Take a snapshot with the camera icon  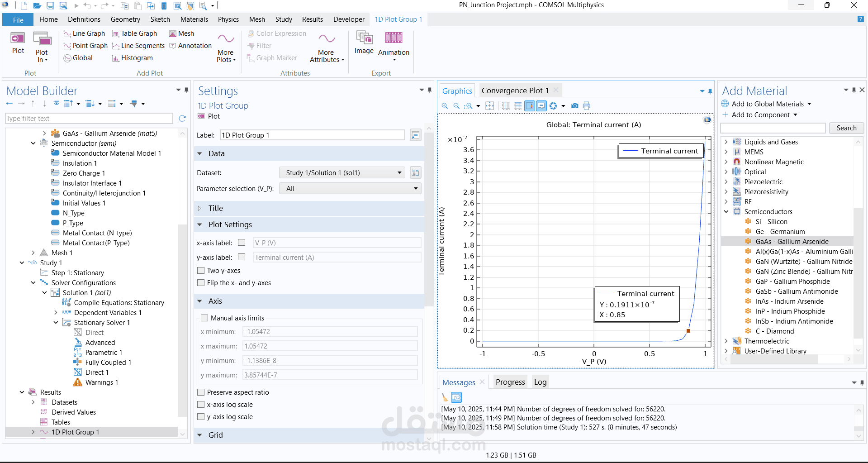click(574, 106)
